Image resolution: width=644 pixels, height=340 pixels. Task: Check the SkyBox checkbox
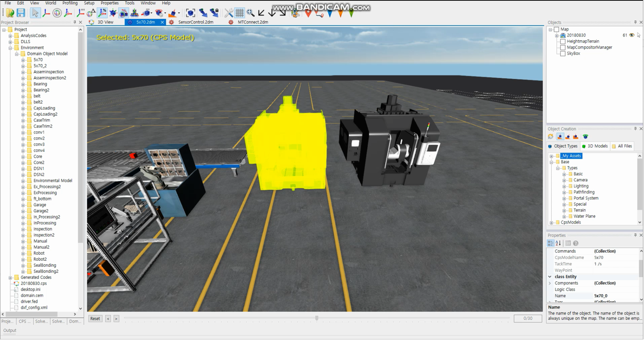pyautogui.click(x=563, y=54)
